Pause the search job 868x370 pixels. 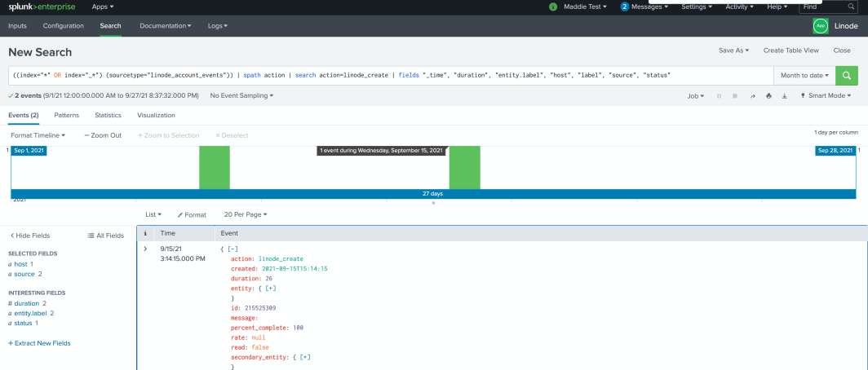point(720,95)
